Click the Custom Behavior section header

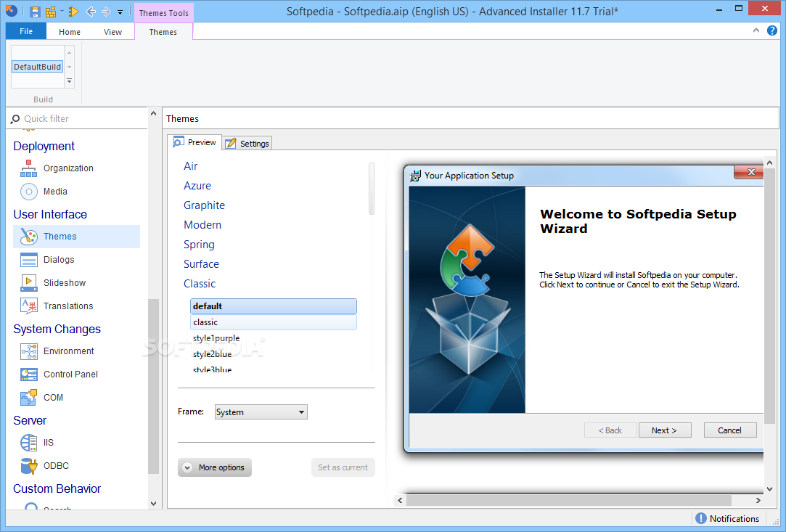[57, 488]
